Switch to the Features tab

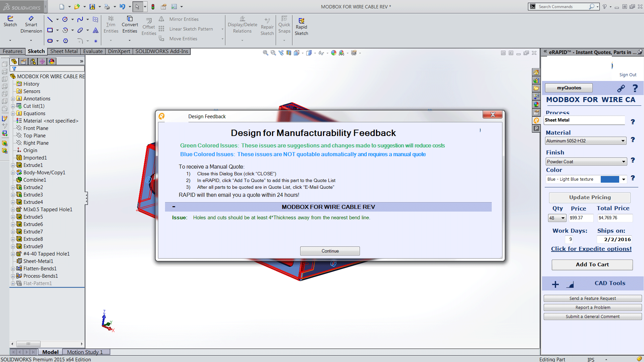click(12, 51)
